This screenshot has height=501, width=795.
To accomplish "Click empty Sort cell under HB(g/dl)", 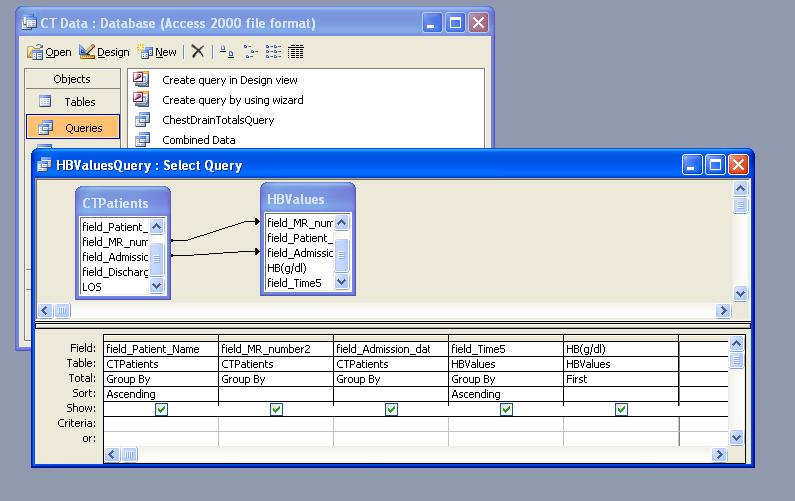I will [621, 394].
